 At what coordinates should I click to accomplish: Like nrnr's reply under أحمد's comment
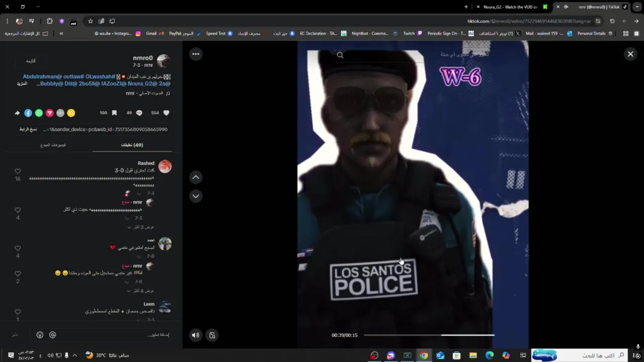click(x=18, y=274)
